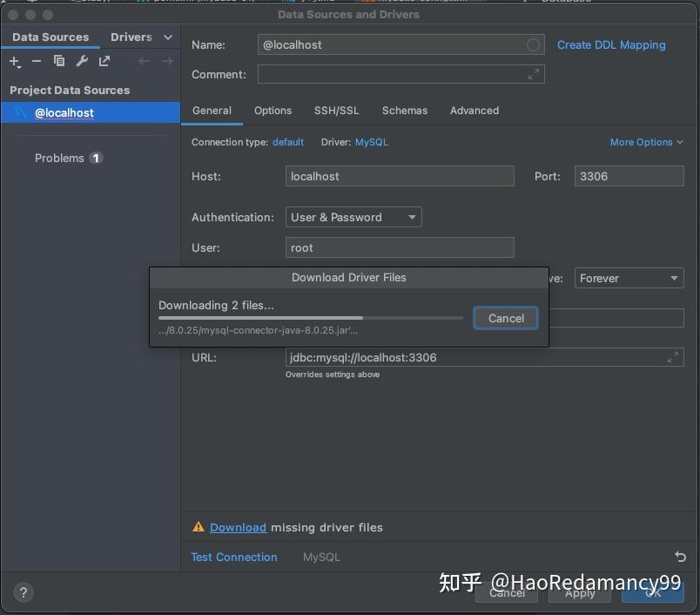700x615 pixels.
Task: Navigate back with left arrow icon
Action: tap(144, 61)
